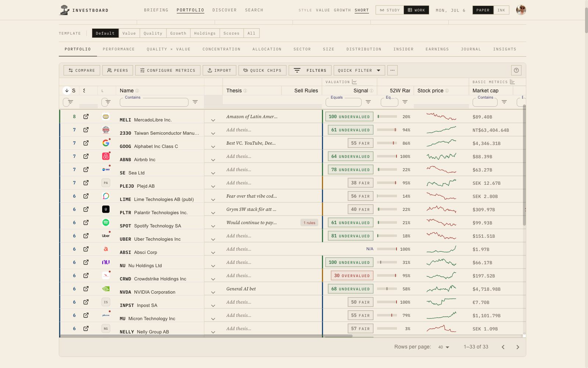Select the Default template
The height and width of the screenshot is (368, 588).
pyautogui.click(x=105, y=33)
